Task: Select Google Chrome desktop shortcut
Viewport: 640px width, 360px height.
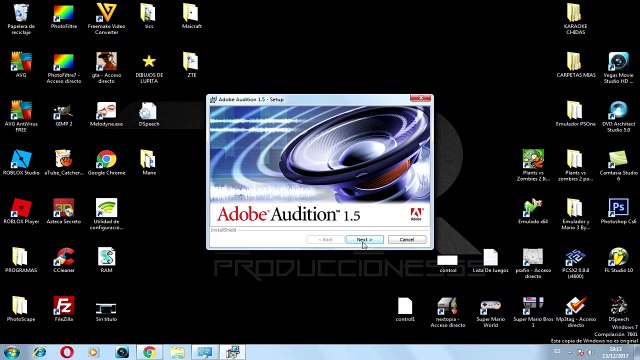Action: [x=107, y=162]
